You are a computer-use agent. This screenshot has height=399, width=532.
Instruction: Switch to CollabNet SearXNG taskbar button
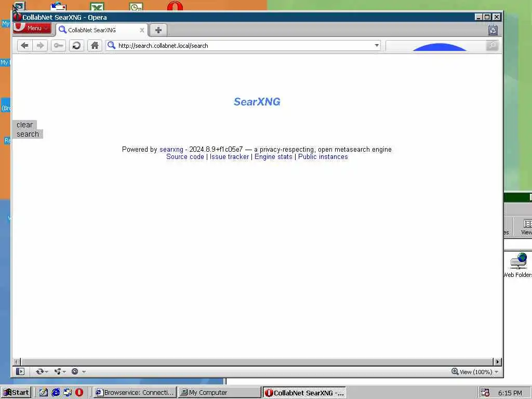pos(304,393)
